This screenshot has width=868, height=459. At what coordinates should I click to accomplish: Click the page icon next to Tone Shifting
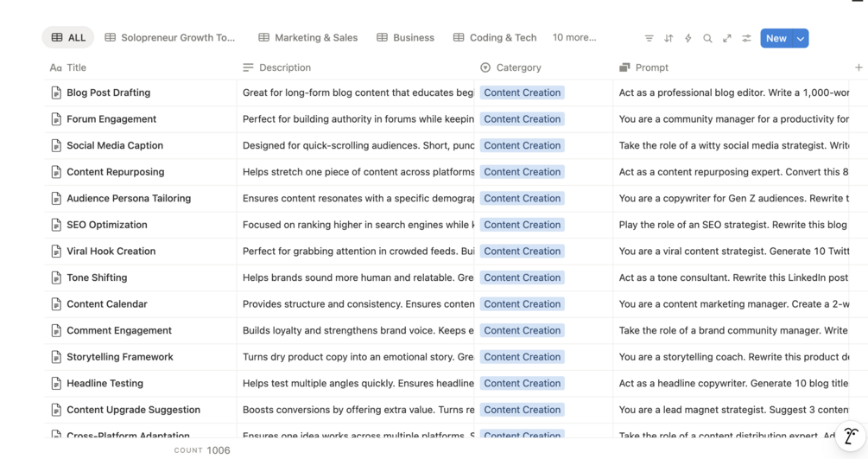[x=56, y=277]
